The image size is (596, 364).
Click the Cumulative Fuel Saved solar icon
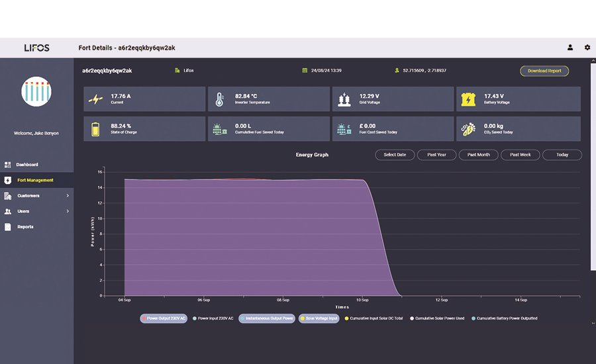point(220,129)
